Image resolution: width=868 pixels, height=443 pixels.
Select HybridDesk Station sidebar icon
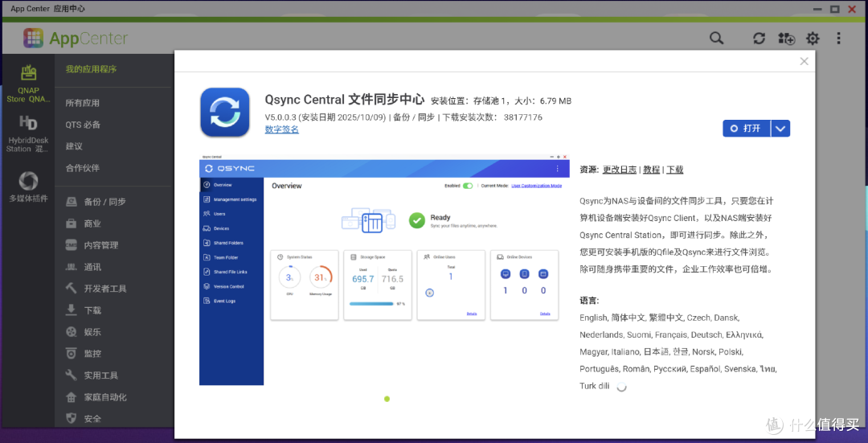(28, 122)
